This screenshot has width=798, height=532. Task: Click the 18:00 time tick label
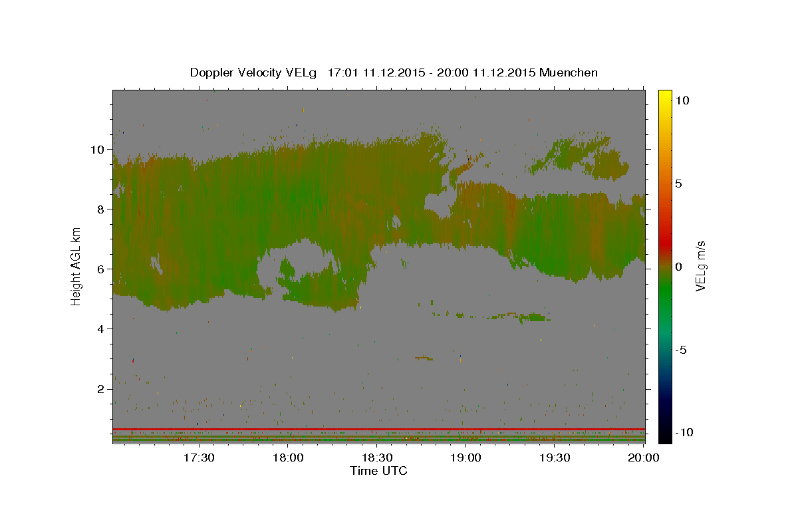click(x=288, y=458)
